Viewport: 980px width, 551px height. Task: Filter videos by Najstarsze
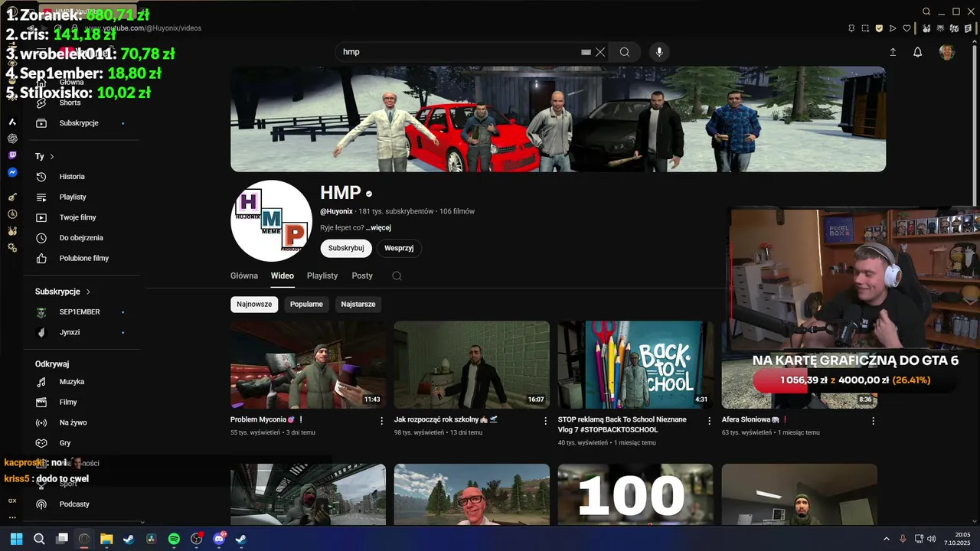358,305
